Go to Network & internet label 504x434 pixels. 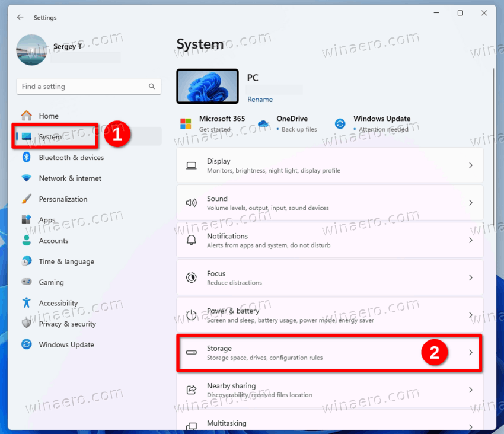(x=70, y=178)
